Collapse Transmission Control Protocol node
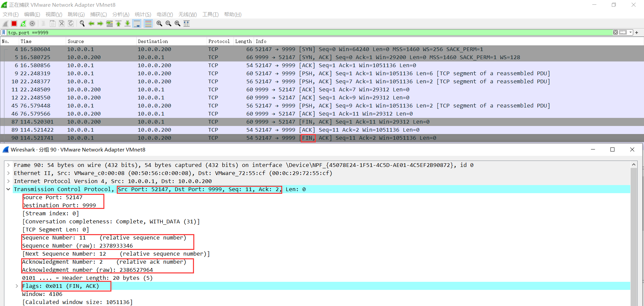 tap(8, 189)
